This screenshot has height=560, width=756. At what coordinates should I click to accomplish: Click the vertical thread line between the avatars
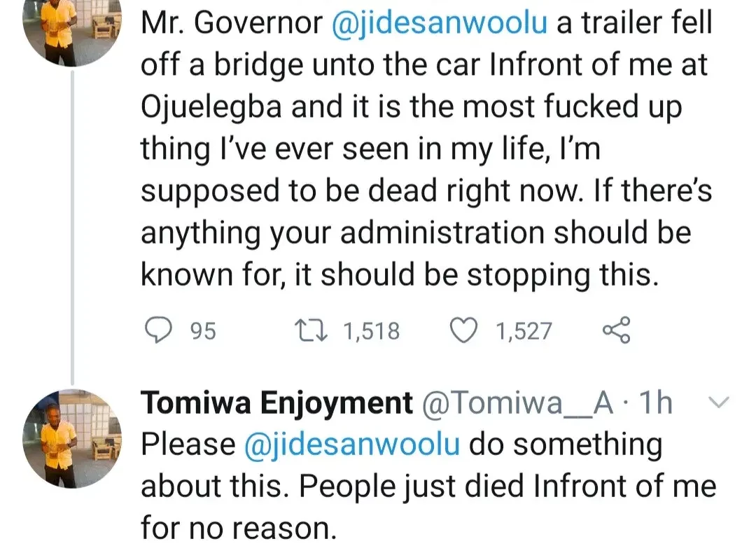coord(73,224)
